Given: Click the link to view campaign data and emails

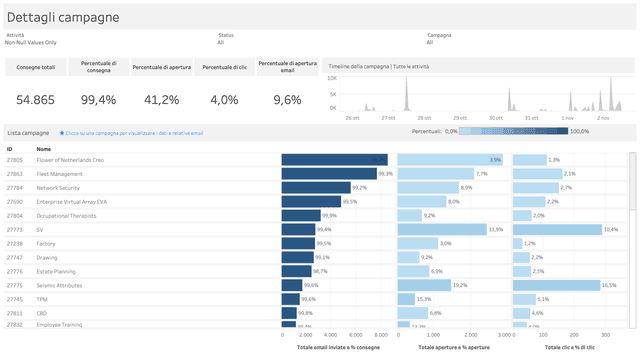Looking at the screenshot, I should 134,133.
